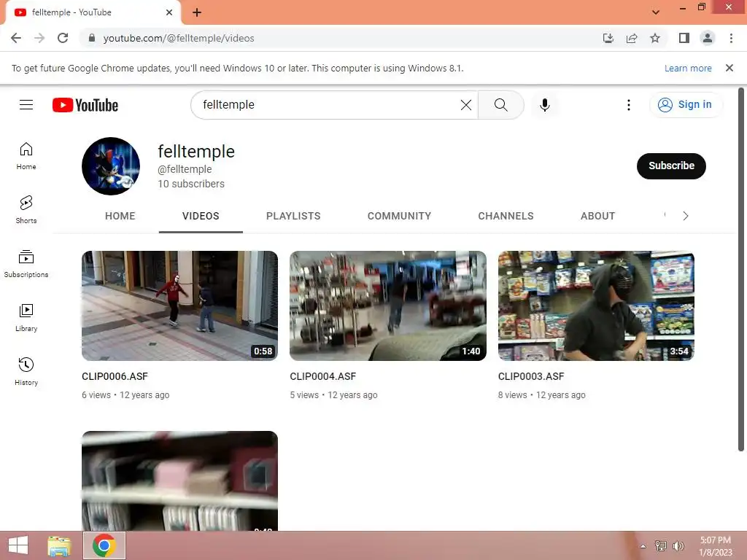Go back with browser back arrow
The width and height of the screenshot is (747, 560).
[16, 38]
